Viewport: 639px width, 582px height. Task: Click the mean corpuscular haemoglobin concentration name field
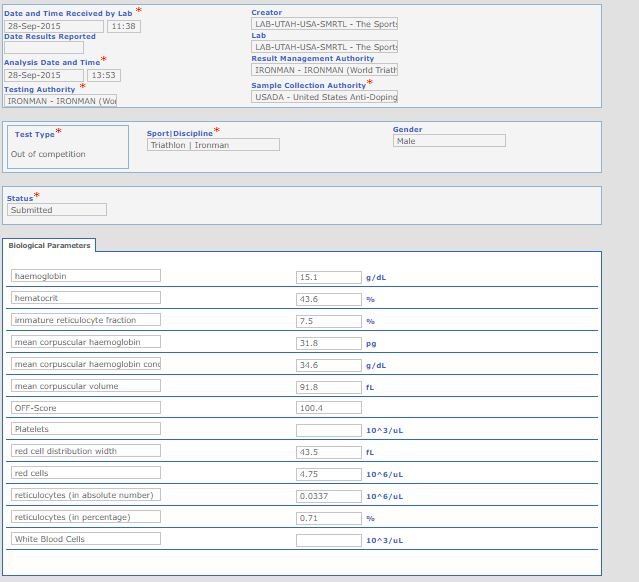86,364
